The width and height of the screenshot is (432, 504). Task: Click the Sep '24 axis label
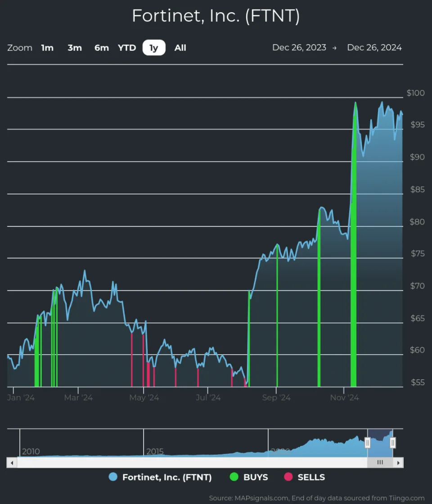click(276, 398)
